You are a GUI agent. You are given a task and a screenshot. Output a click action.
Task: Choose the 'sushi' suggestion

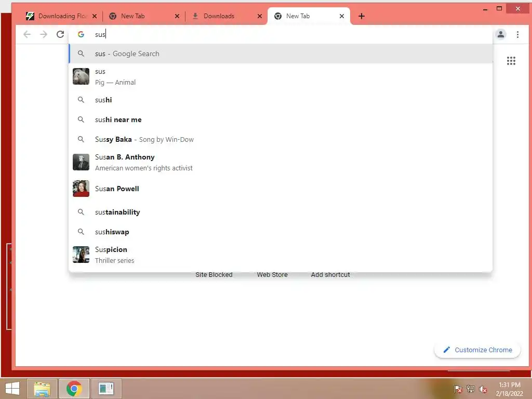pyautogui.click(x=280, y=100)
